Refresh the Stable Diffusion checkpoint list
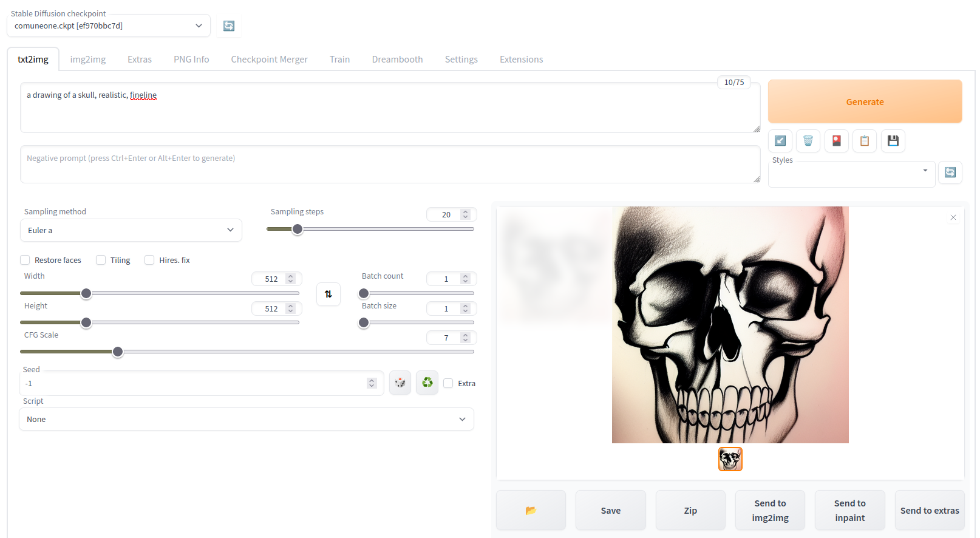980x538 pixels. 229,26
